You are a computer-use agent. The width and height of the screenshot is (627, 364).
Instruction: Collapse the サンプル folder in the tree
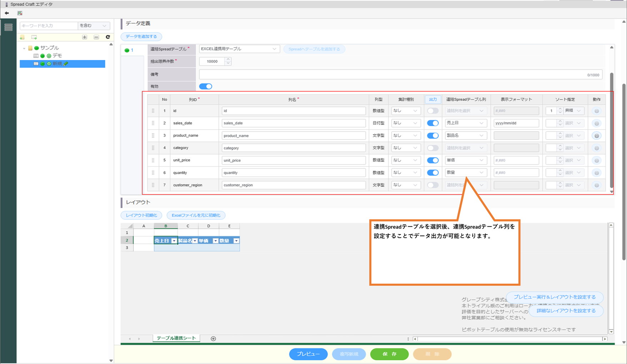24,48
